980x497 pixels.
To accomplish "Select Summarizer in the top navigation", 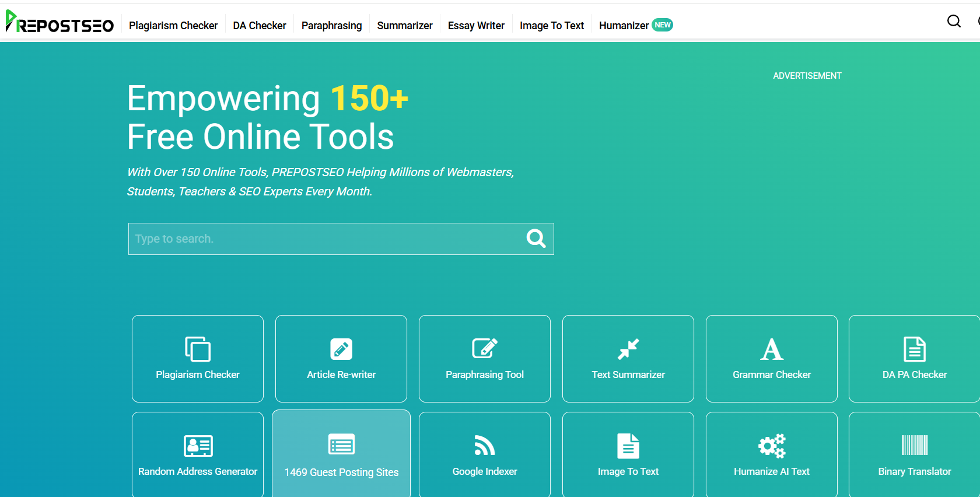I will coord(405,26).
